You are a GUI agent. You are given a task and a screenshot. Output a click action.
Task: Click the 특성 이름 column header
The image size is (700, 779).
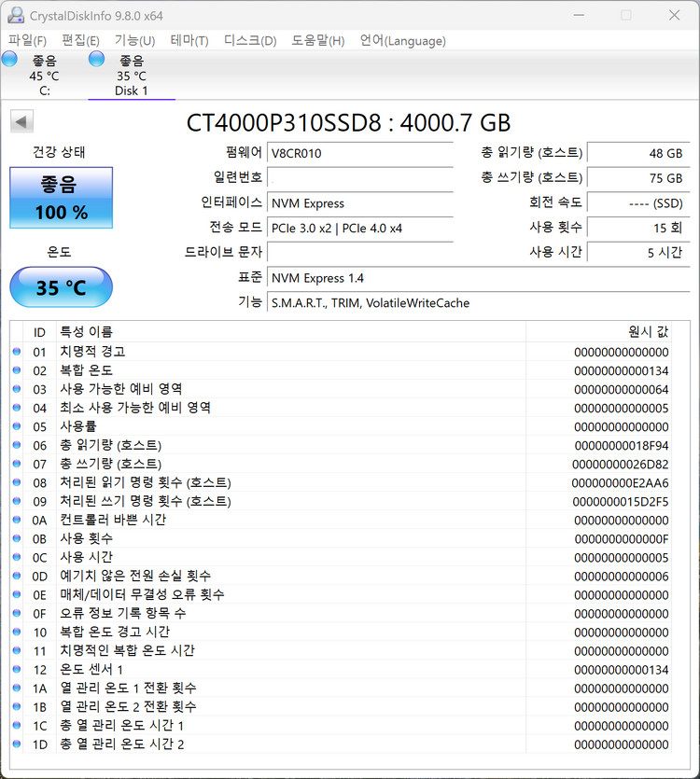[291, 332]
